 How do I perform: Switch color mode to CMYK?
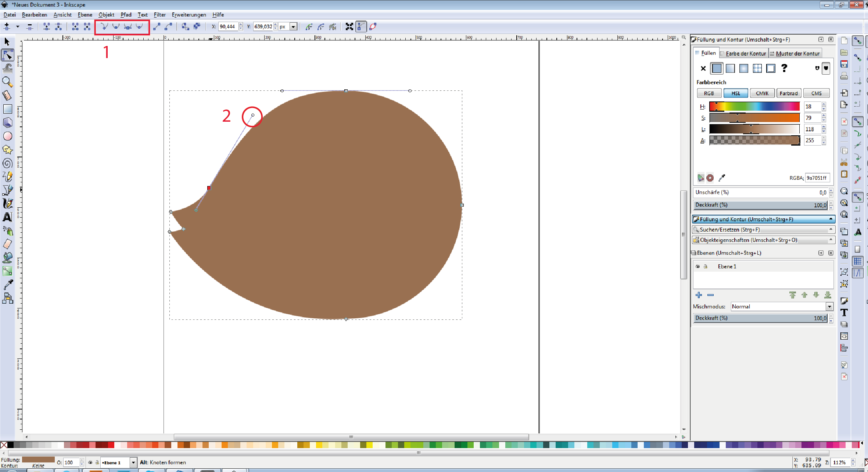(762, 93)
